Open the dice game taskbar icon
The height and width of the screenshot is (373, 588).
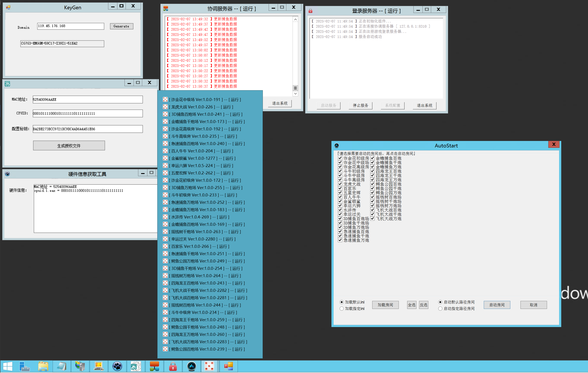pos(209,366)
